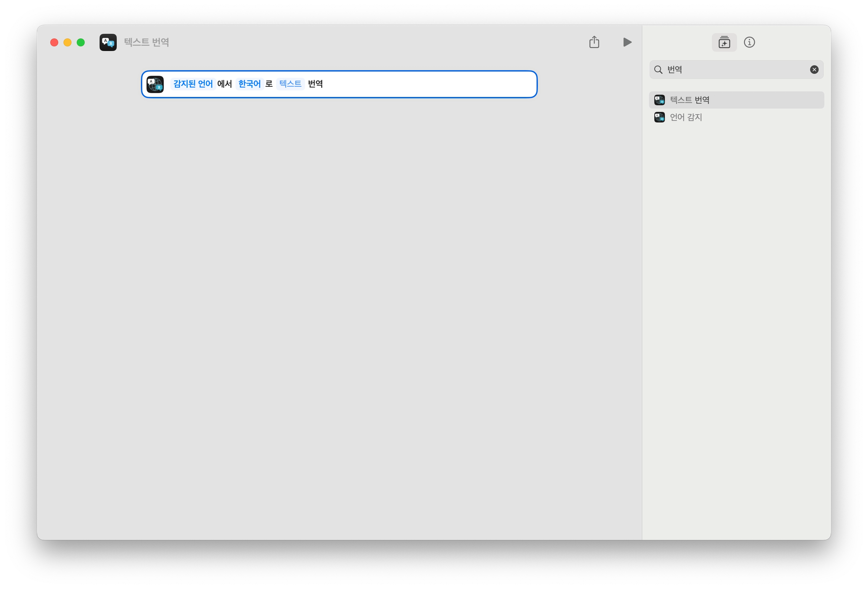
Task: Toggle the action library panel icon
Action: tap(724, 43)
